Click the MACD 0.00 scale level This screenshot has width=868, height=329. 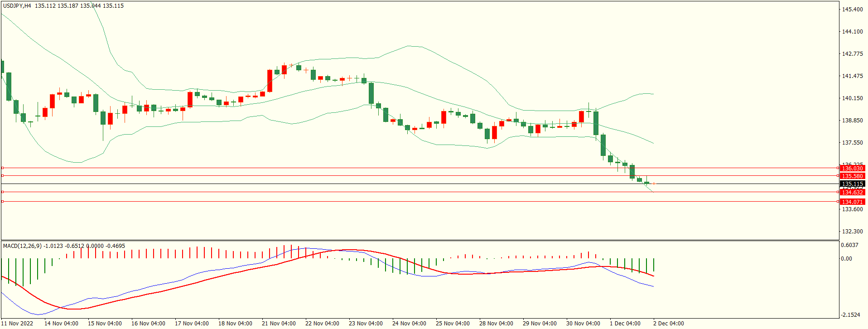846,259
